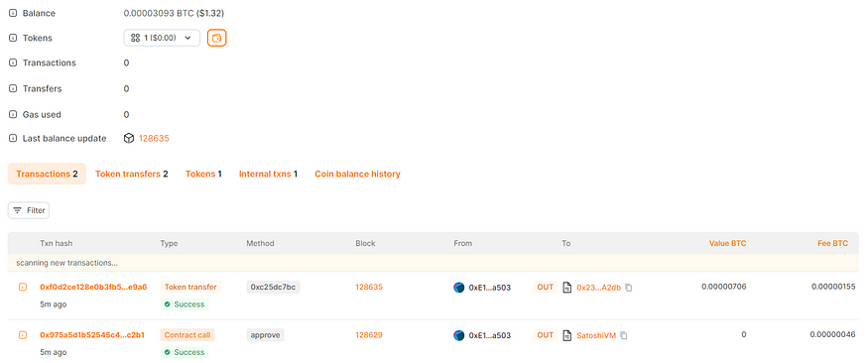Click the info icon beside Transfers label

[x=13, y=88]
